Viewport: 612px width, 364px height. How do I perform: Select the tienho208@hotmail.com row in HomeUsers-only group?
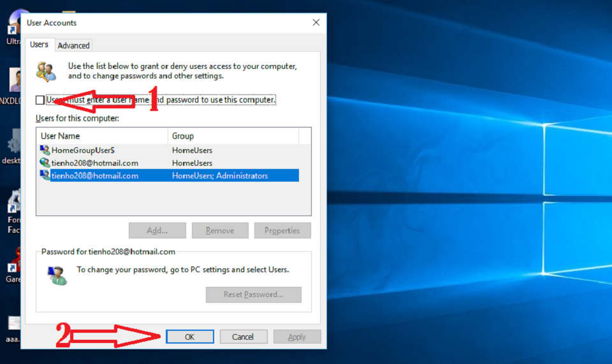[x=169, y=163]
